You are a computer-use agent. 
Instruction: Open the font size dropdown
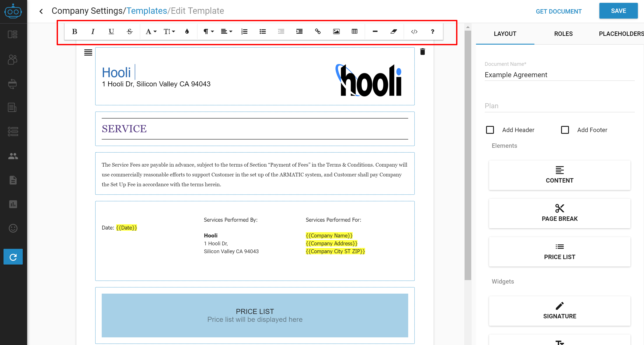[x=169, y=31]
